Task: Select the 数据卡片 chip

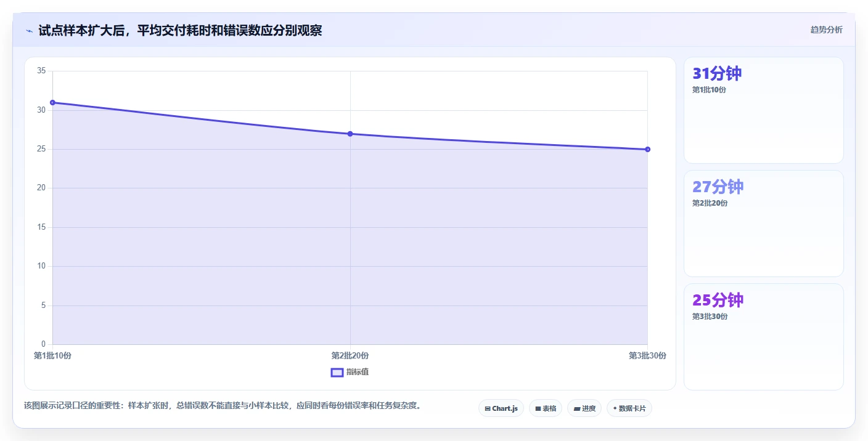Action: tap(629, 408)
